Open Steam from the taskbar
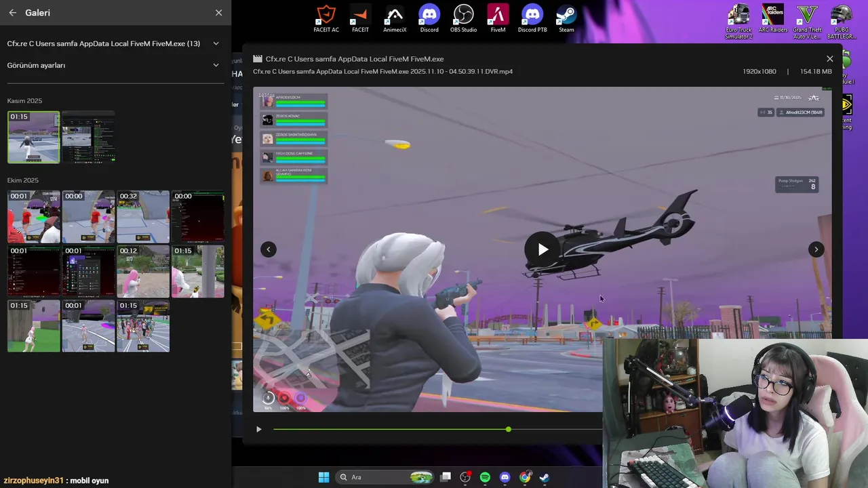Screen dimensions: 868x488 coord(545,477)
